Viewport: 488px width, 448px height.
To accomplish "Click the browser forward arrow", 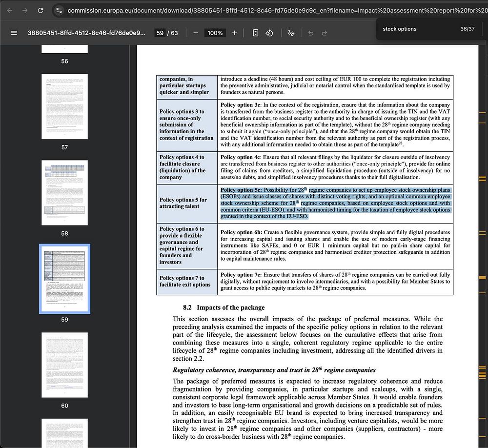I will click(25, 10).
